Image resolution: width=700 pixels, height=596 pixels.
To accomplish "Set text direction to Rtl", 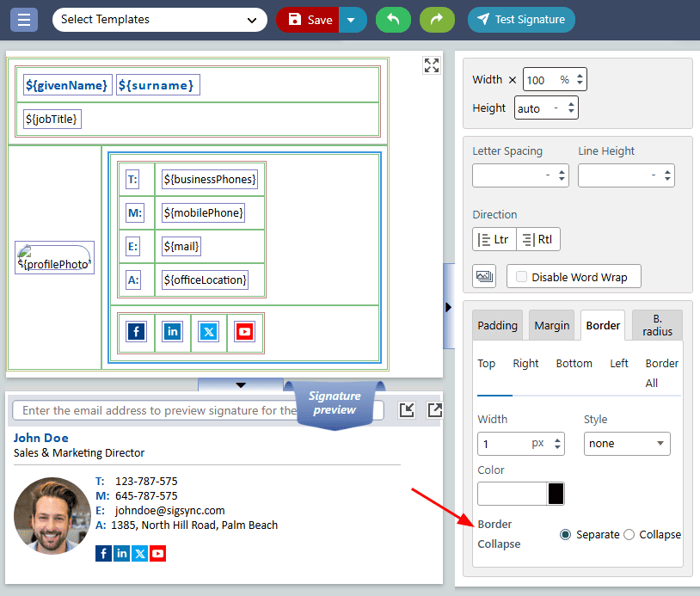I will 537,239.
